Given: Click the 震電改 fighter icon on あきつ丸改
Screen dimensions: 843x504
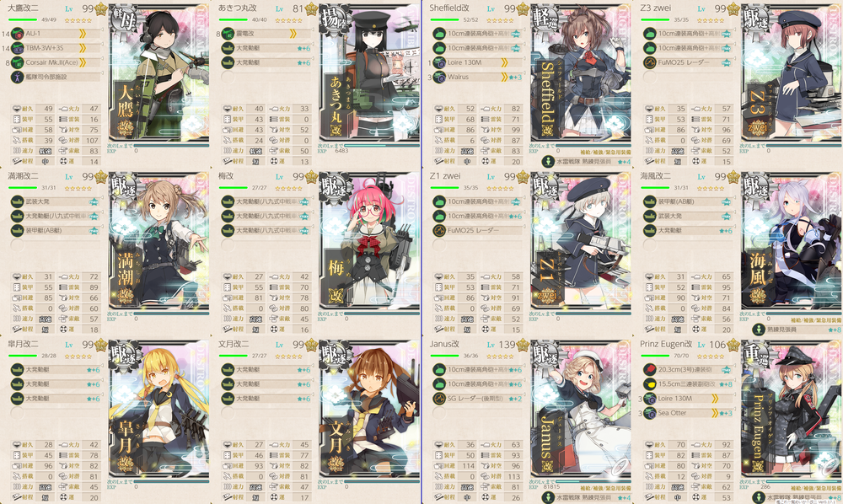Looking at the screenshot, I should (228, 34).
